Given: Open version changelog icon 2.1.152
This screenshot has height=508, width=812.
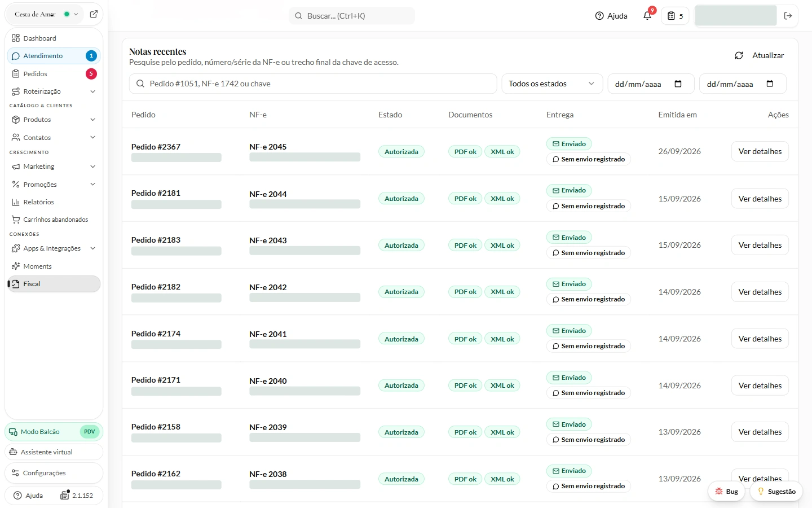Looking at the screenshot, I should tap(64, 495).
